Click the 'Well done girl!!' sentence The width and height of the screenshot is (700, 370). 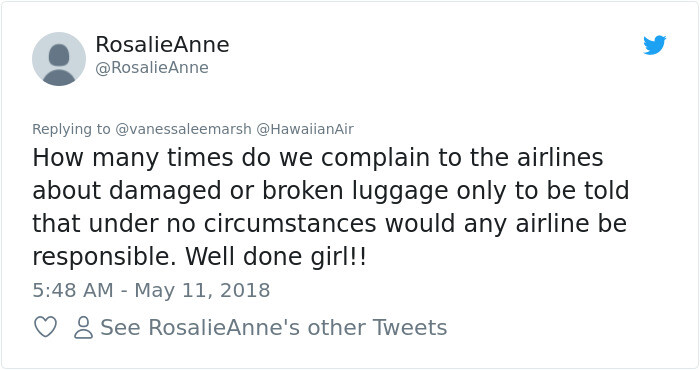275,257
